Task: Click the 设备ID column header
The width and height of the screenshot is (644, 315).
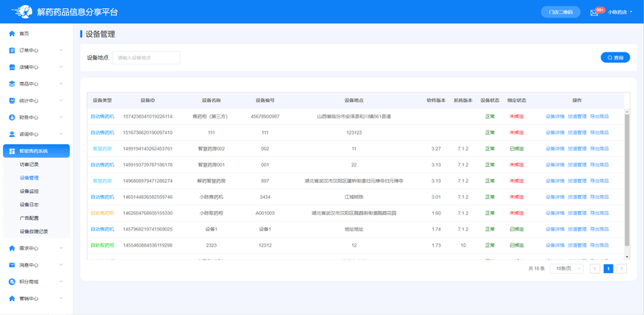Action: point(148,101)
